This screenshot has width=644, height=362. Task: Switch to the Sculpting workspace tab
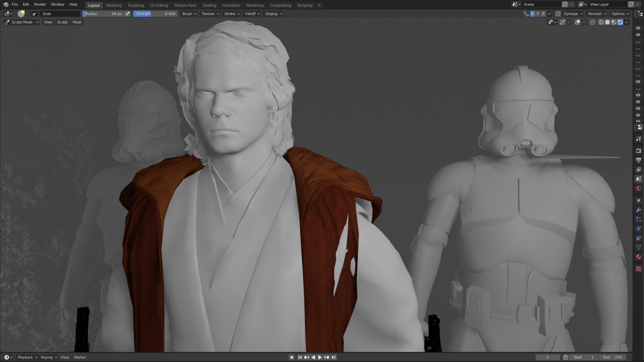coord(136,5)
